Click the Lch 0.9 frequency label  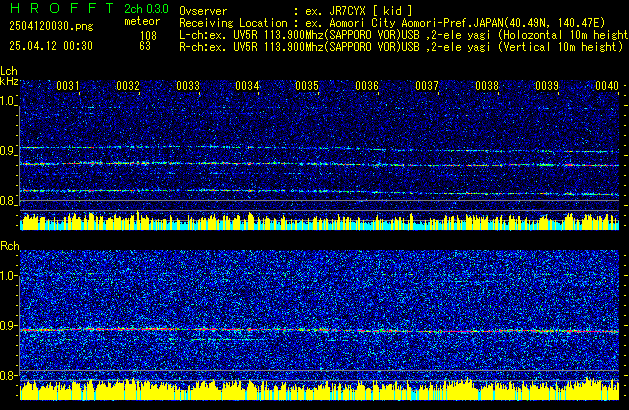click(8, 151)
